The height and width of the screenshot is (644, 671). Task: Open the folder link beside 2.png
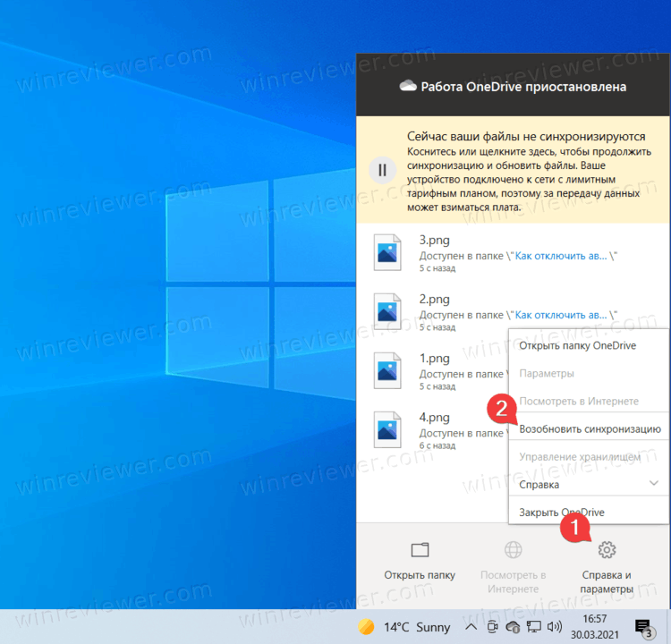click(x=561, y=315)
